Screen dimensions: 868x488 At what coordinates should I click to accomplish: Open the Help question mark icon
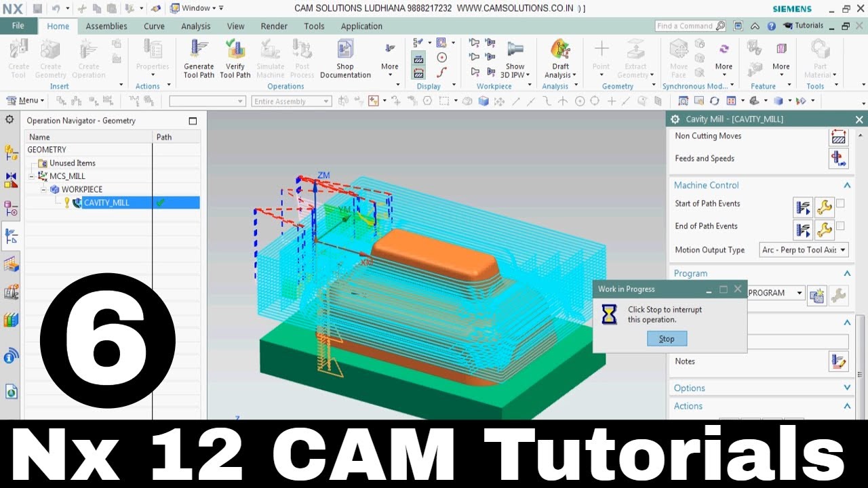(x=771, y=26)
